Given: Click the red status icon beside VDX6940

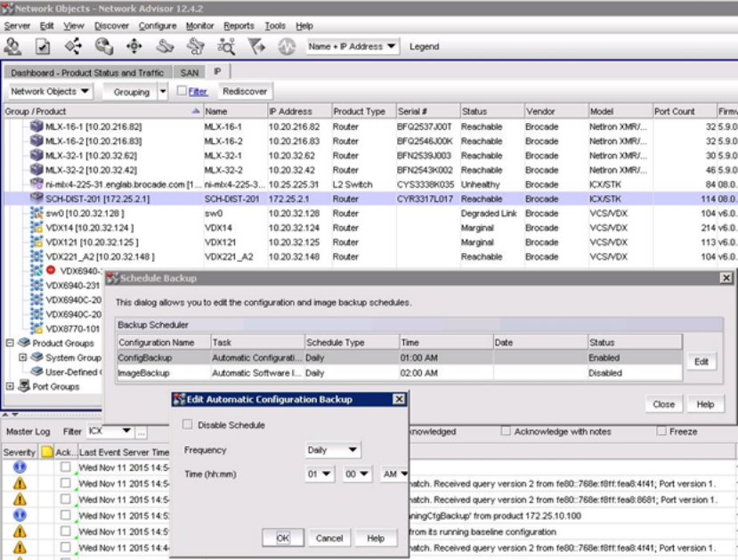Looking at the screenshot, I should click(x=51, y=270).
